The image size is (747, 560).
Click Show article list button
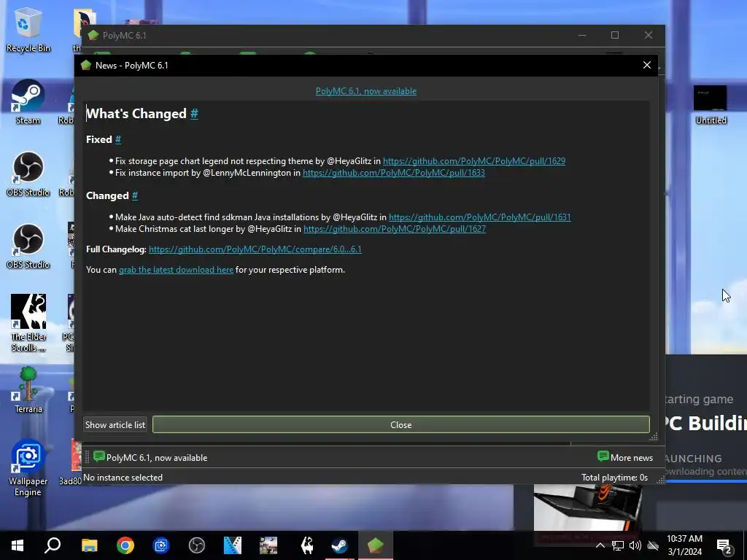coord(115,425)
